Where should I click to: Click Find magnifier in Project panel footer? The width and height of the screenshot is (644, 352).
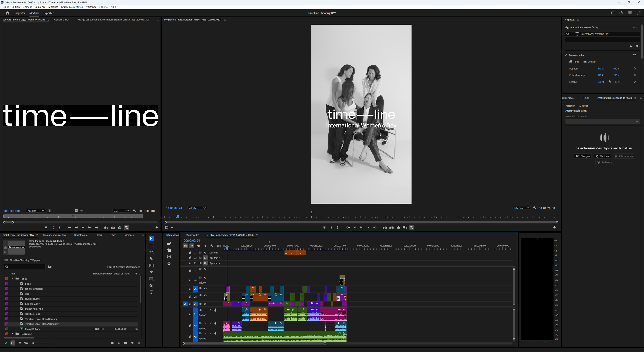pos(119,343)
